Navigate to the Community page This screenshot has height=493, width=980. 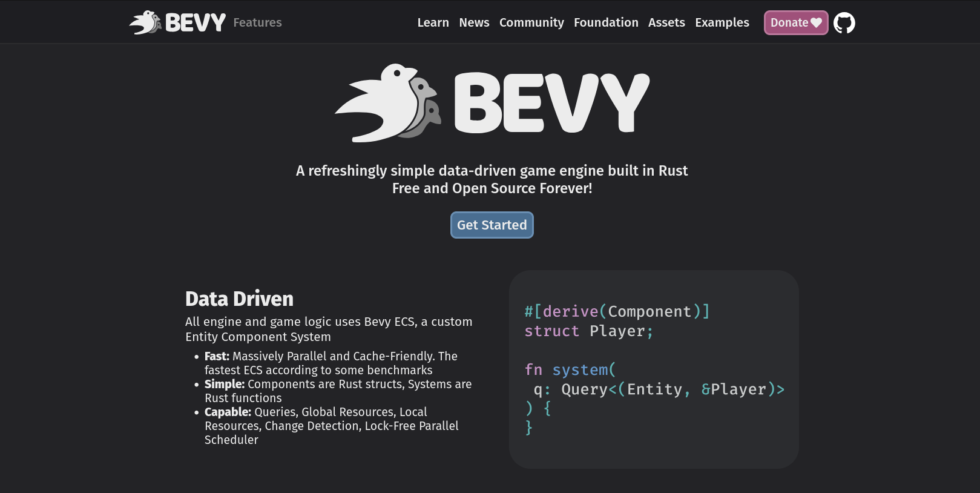(531, 23)
